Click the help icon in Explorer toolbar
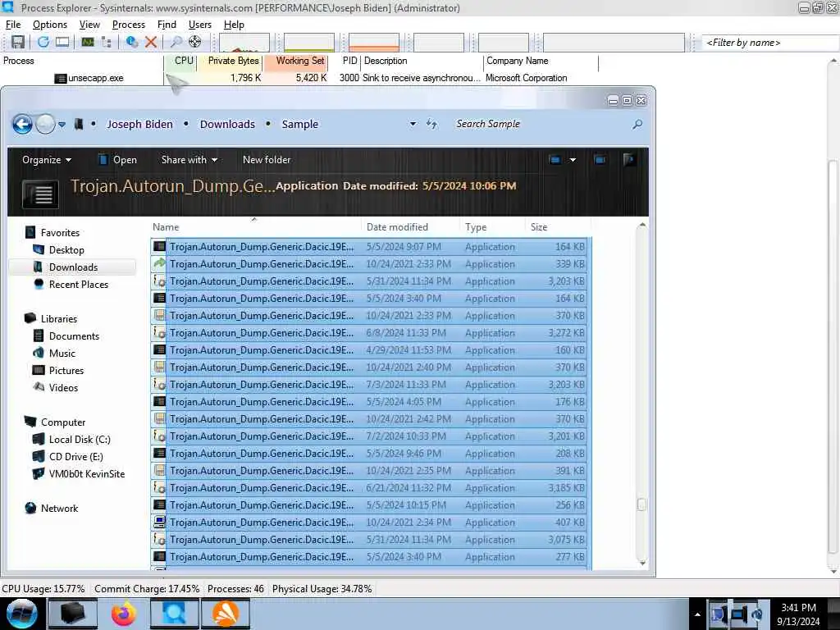The image size is (840, 630). [629, 160]
